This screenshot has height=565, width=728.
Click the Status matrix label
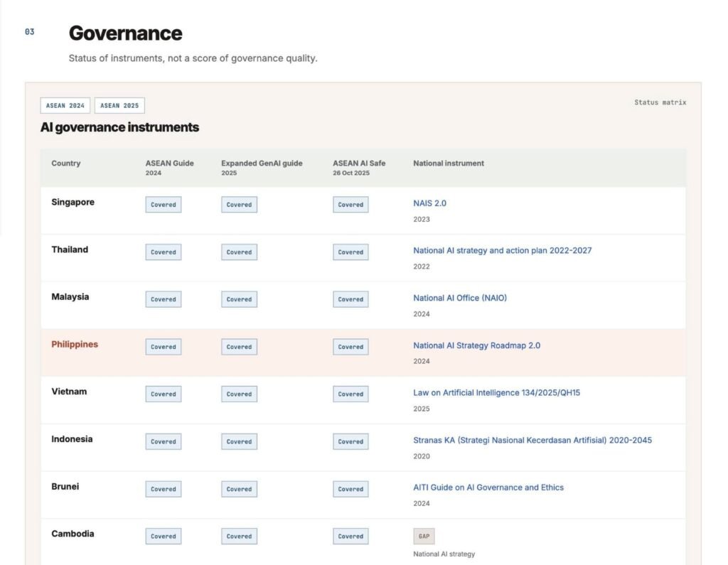(660, 102)
